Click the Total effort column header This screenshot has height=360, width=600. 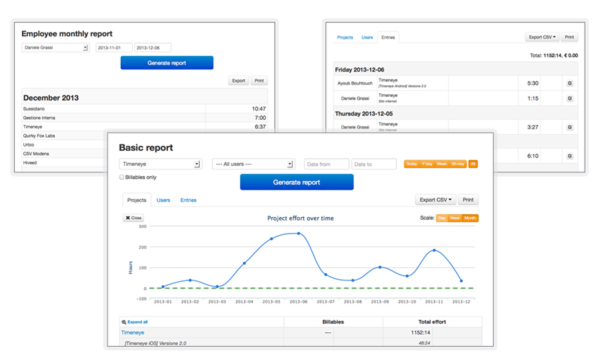(432, 322)
